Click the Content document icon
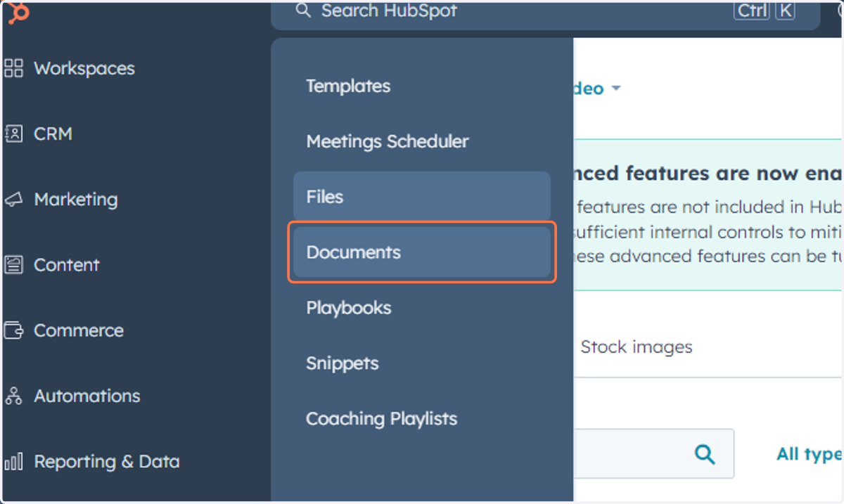The height and width of the screenshot is (504, 844). (13, 265)
